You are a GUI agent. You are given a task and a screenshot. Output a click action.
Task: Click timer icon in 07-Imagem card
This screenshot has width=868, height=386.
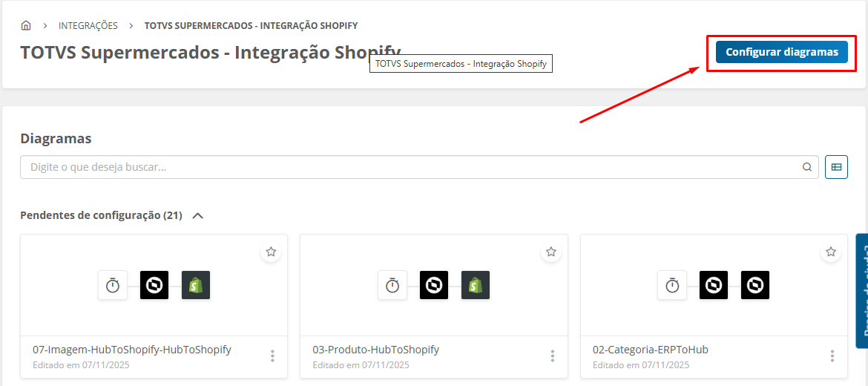112,285
